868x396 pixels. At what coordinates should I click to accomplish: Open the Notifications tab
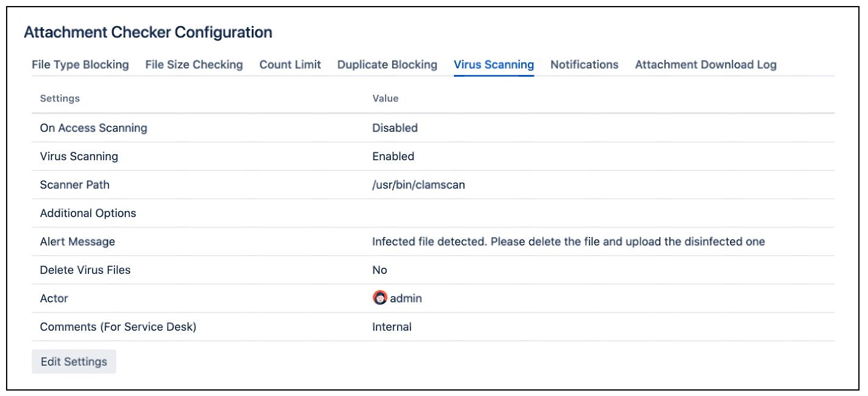click(584, 65)
